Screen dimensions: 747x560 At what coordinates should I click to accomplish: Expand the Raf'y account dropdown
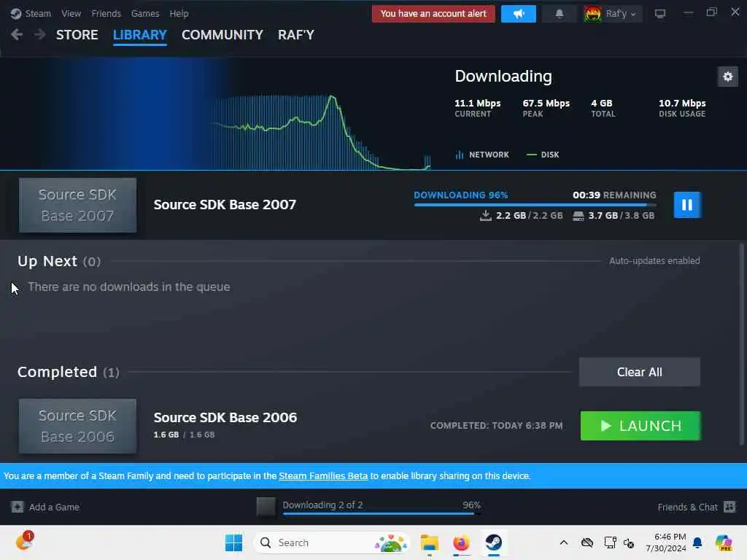pyautogui.click(x=621, y=14)
